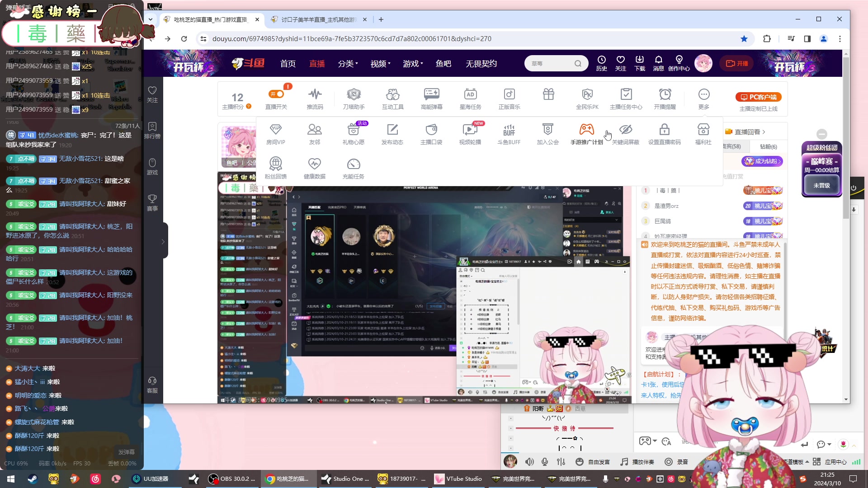Open 开播提醒 broadcast reminder

point(665,99)
